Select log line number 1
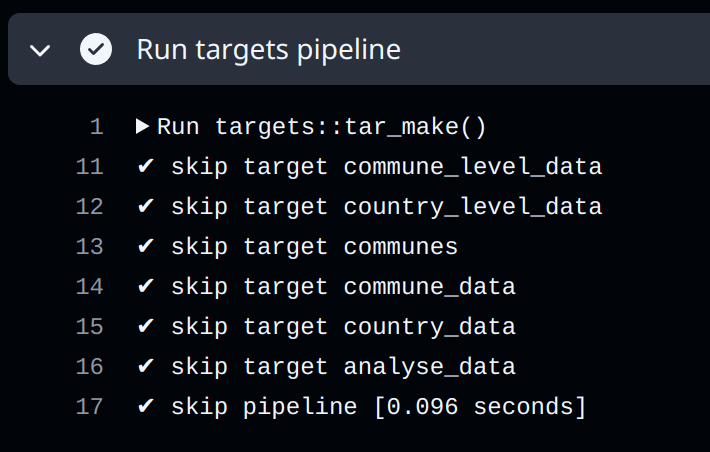This screenshot has width=710, height=452. [97, 127]
